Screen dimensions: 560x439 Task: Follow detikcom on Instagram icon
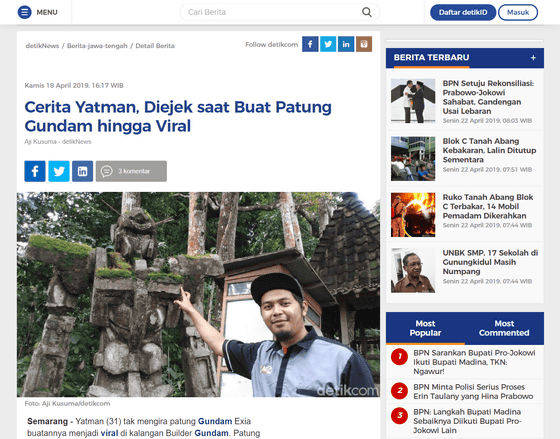(x=364, y=44)
